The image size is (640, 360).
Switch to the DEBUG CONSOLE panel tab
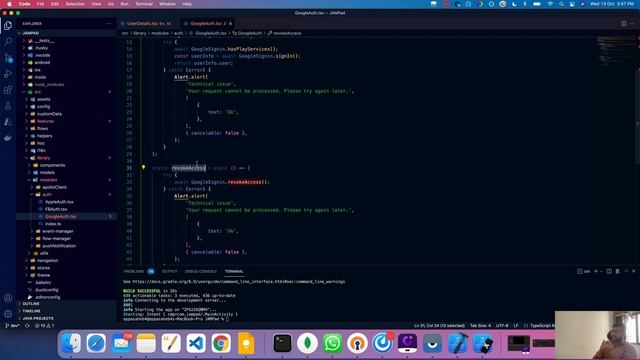201,271
